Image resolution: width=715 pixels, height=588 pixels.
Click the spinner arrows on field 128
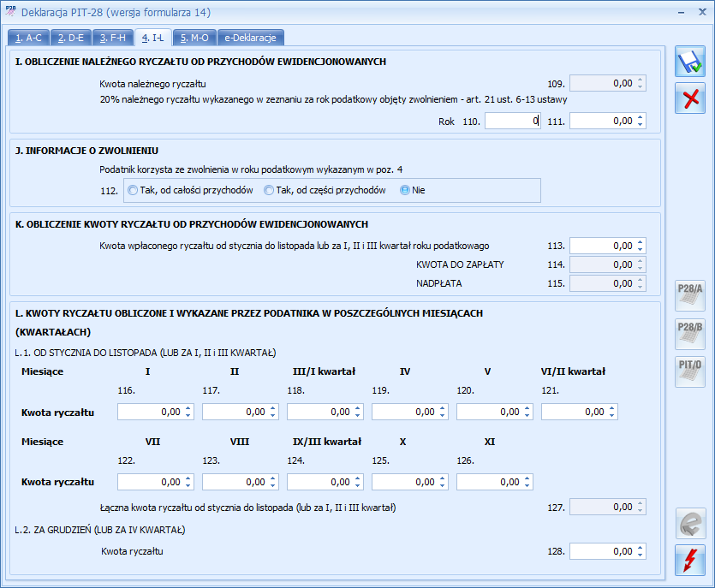click(641, 551)
